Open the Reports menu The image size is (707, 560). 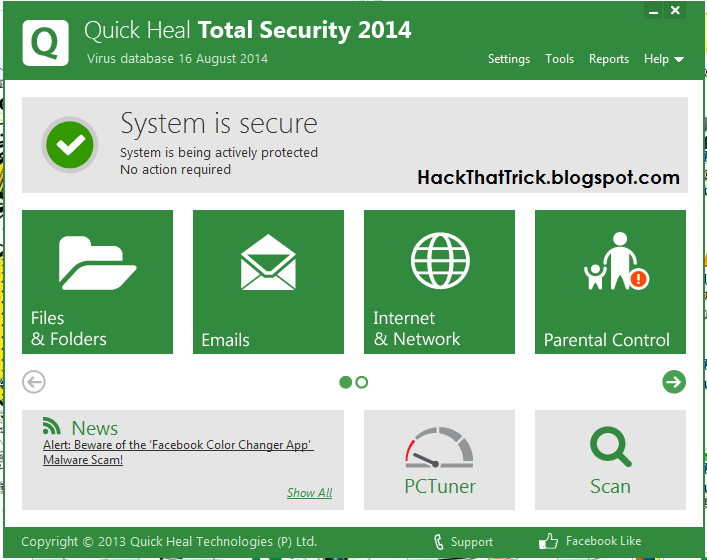click(x=609, y=59)
